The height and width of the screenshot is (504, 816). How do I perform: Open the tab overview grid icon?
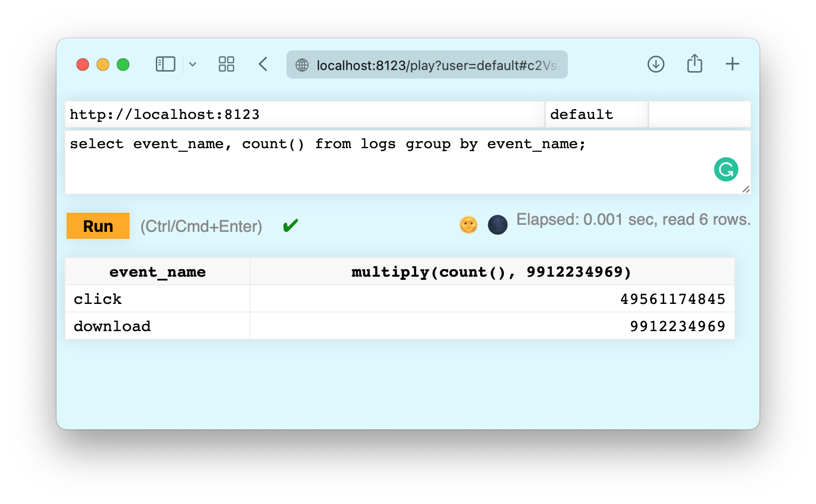pyautogui.click(x=226, y=65)
